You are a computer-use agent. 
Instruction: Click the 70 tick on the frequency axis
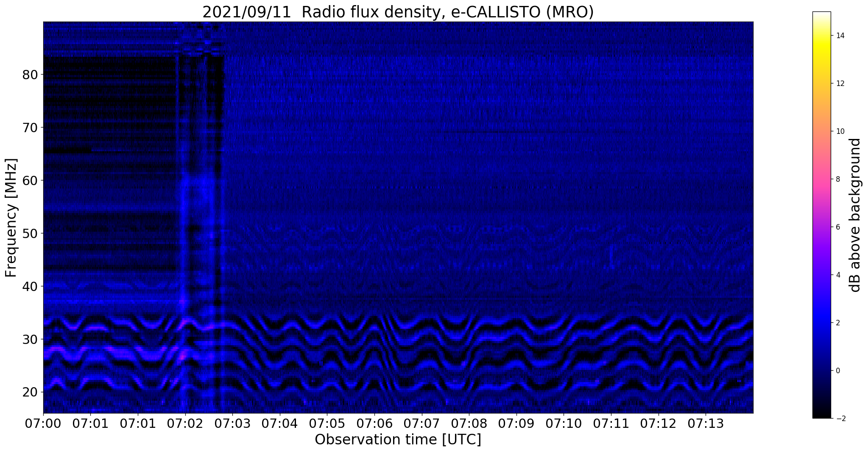(30, 128)
